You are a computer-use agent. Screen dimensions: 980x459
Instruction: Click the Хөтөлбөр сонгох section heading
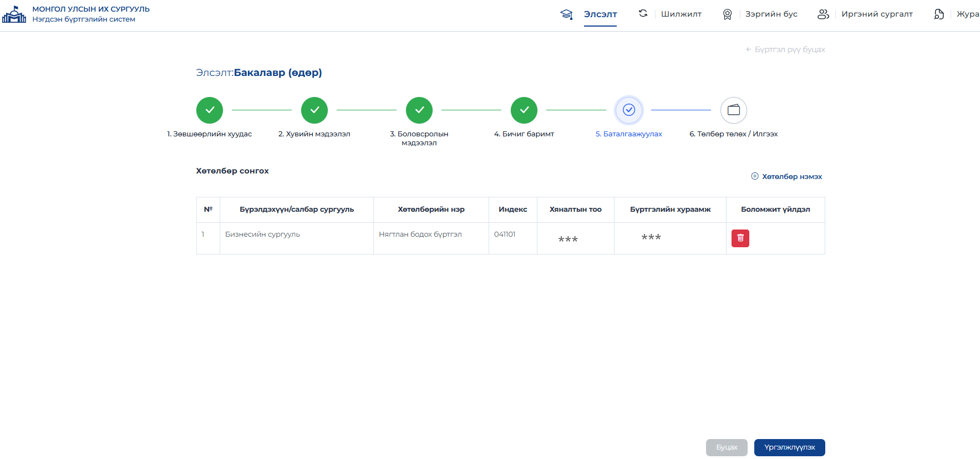[232, 171]
